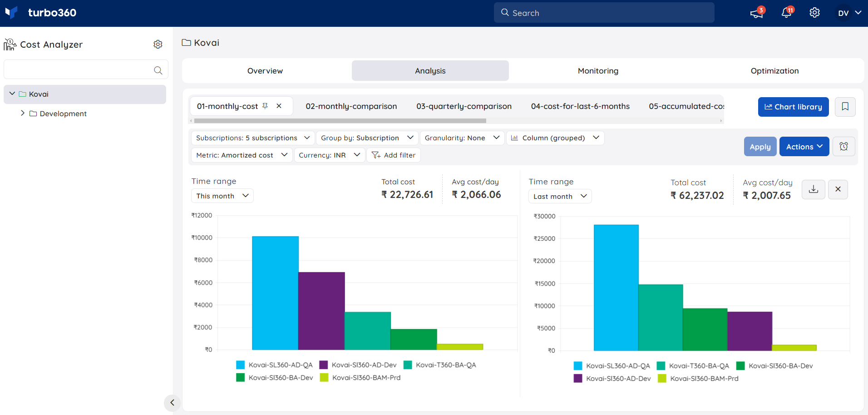Open the Currency: INR dropdown

[330, 155]
